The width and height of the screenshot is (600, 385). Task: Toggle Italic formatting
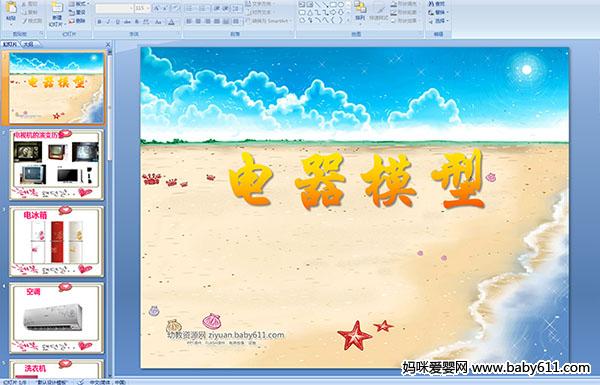click(108, 22)
